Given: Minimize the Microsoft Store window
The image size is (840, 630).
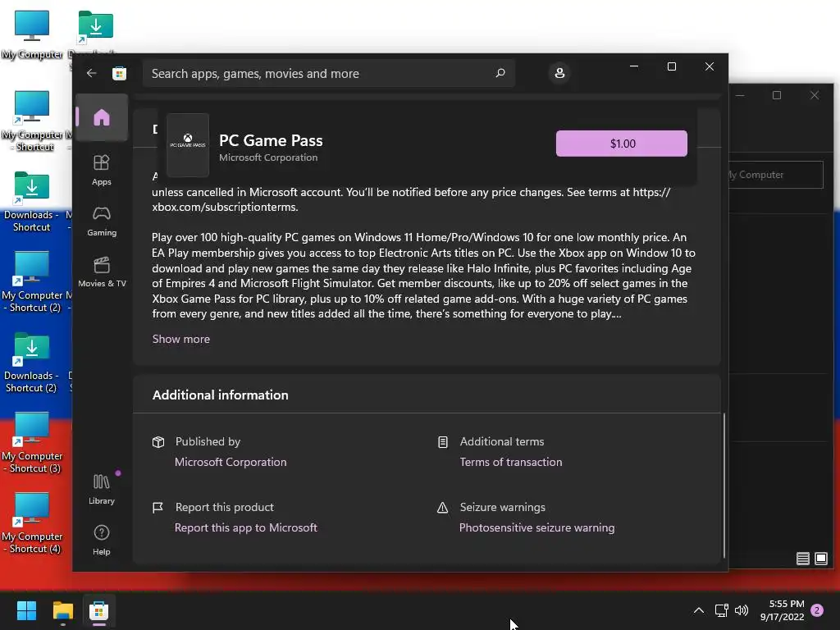Looking at the screenshot, I should click(x=634, y=66).
